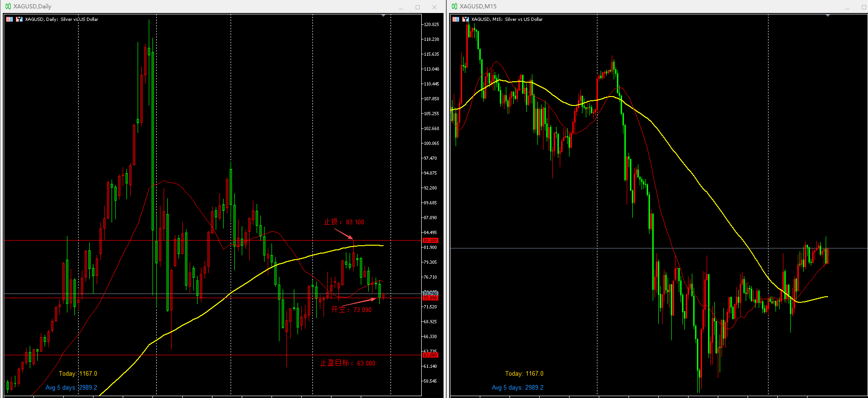
Task: Click the candlestick icon of XAGUSD,Daily window
Action: pyautogui.click(x=8, y=7)
